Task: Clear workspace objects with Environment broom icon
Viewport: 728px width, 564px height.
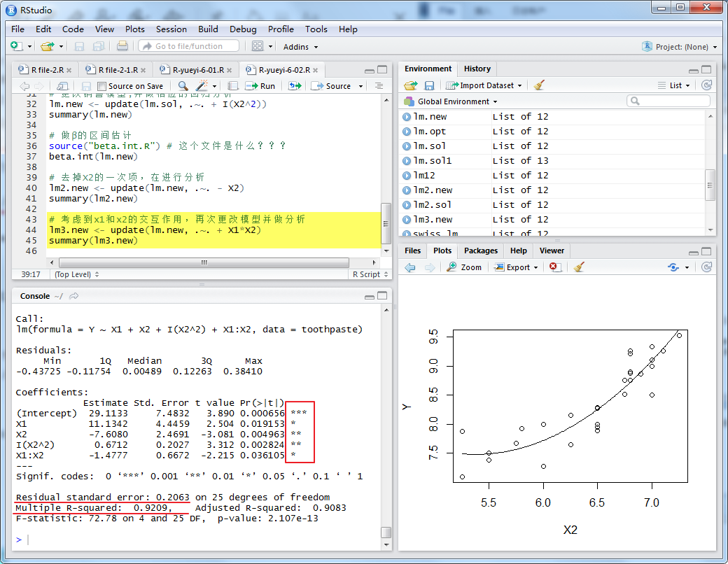Action: (539, 85)
